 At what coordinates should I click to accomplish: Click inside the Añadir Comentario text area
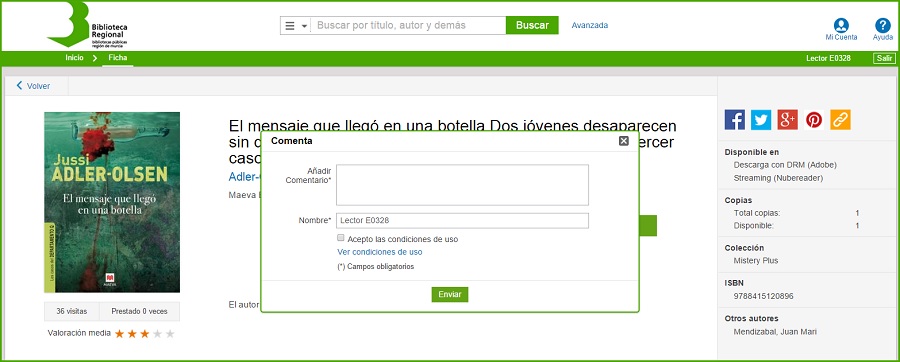(462, 185)
